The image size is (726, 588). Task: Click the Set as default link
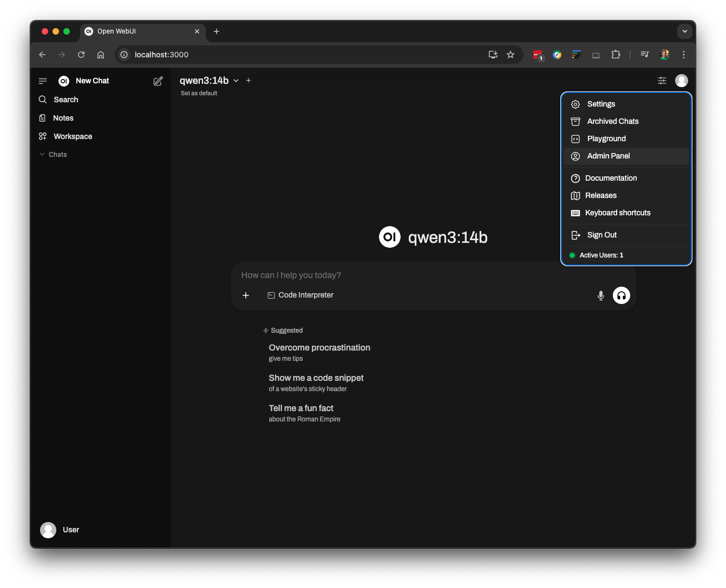coord(199,94)
